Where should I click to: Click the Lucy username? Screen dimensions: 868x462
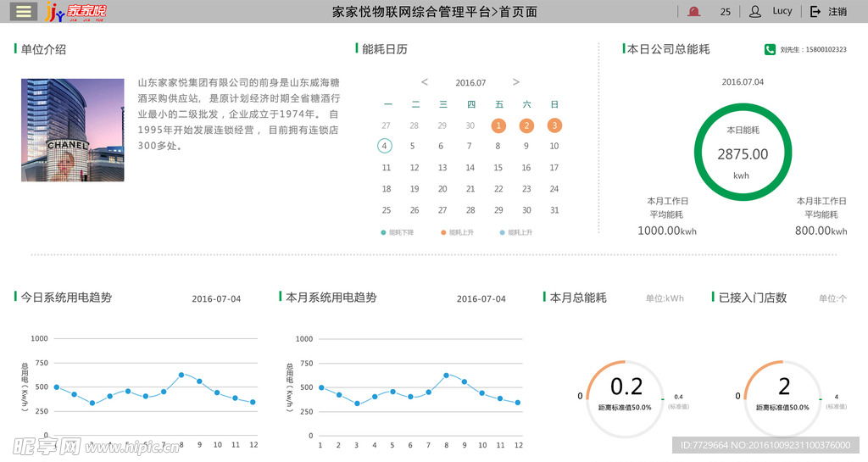tap(782, 11)
